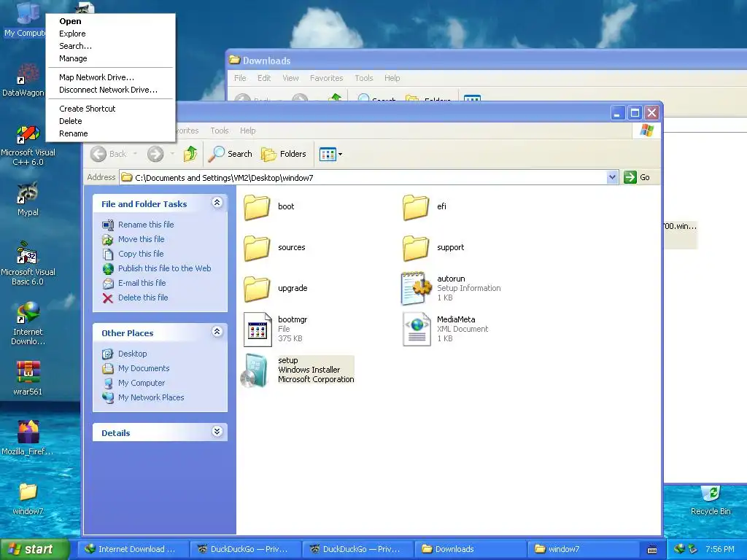Go to My Computer in Other Places

[x=142, y=383]
